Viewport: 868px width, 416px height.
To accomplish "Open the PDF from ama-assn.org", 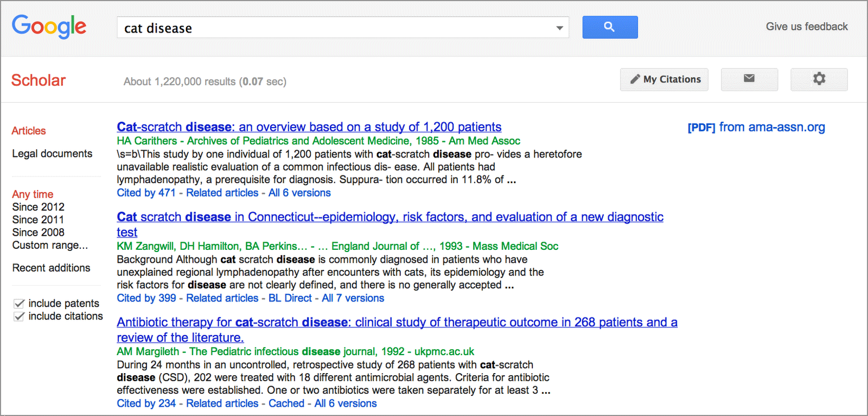I will pyautogui.click(x=756, y=127).
